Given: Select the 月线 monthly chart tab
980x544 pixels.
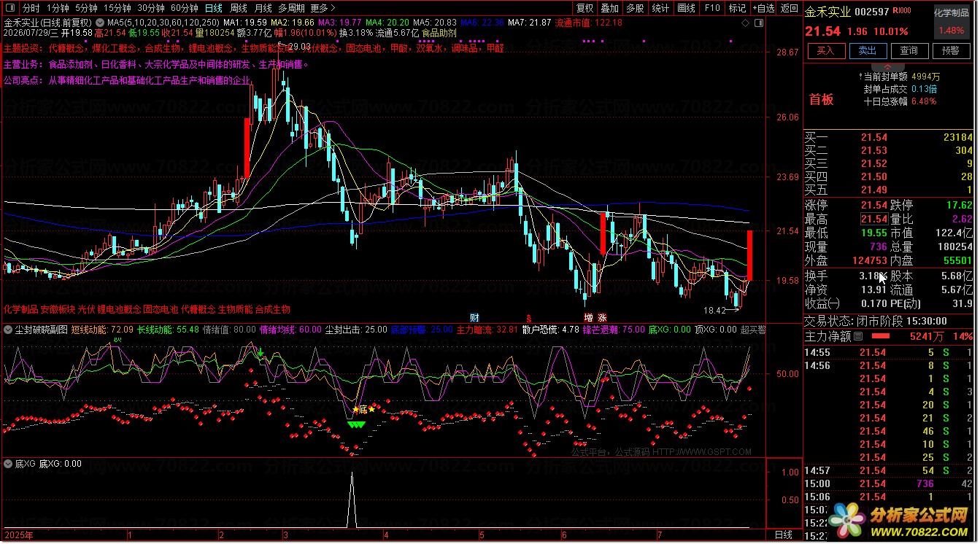Looking at the screenshot, I should click(263, 8).
